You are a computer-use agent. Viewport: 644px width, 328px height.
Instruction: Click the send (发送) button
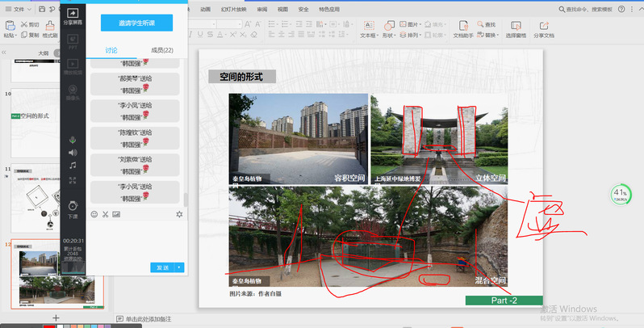click(x=161, y=267)
